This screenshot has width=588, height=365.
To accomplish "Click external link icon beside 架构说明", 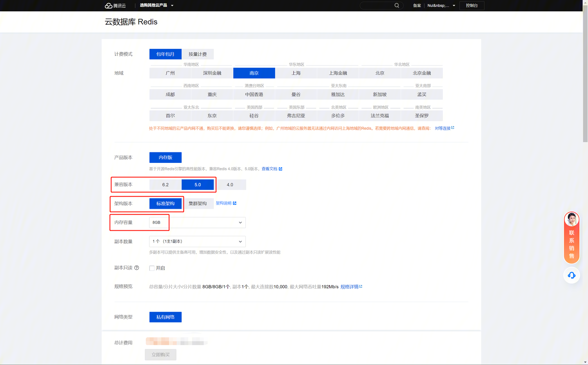I will [234, 203].
